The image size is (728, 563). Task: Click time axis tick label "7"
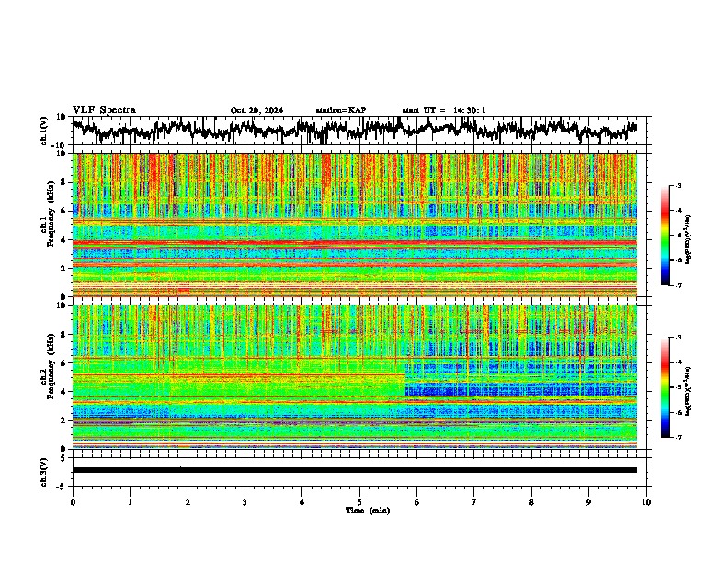tap(474, 502)
